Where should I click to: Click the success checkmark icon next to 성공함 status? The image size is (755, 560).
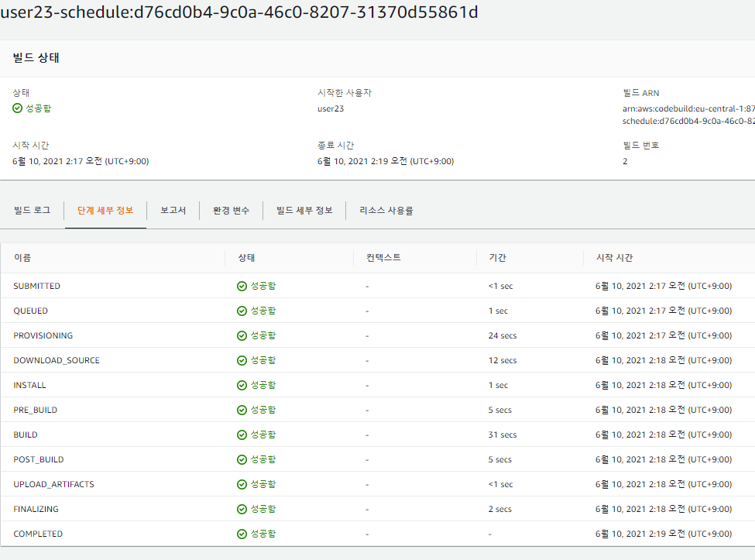coord(17,108)
